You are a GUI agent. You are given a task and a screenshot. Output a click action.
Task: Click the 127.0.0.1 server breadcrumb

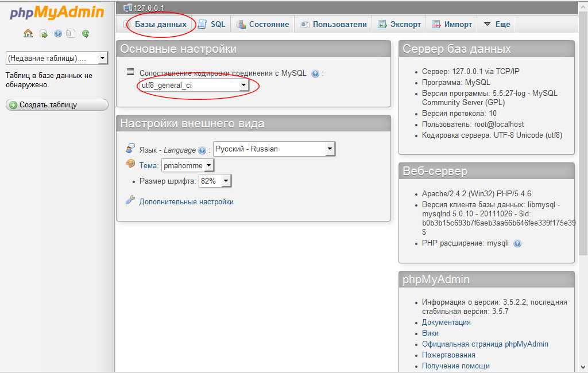[149, 8]
